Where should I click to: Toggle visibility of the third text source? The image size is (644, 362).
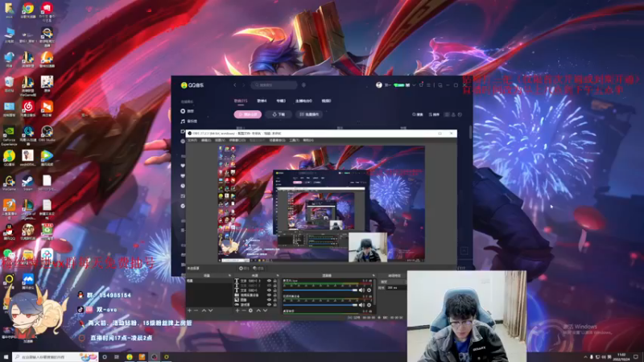[x=269, y=290]
